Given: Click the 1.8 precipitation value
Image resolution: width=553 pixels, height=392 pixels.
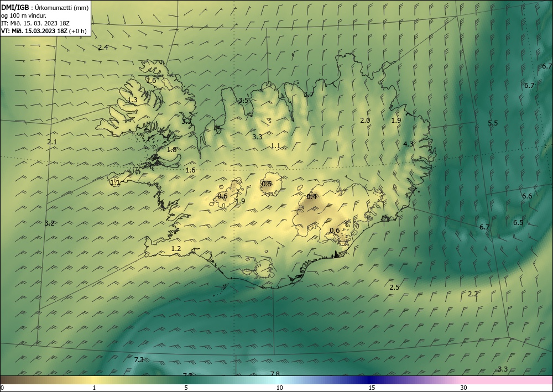Looking at the screenshot, I should pos(171,149).
